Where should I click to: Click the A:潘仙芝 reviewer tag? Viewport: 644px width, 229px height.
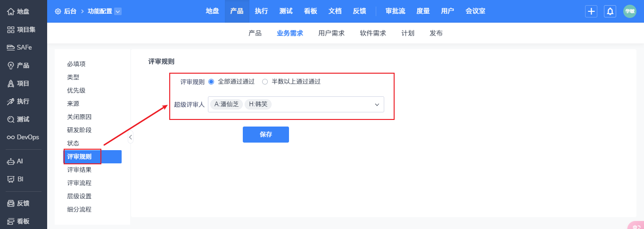click(226, 104)
